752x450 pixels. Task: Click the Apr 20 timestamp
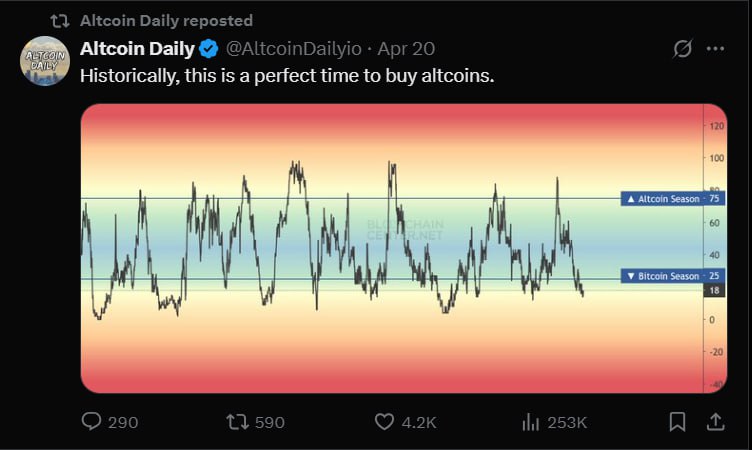406,48
